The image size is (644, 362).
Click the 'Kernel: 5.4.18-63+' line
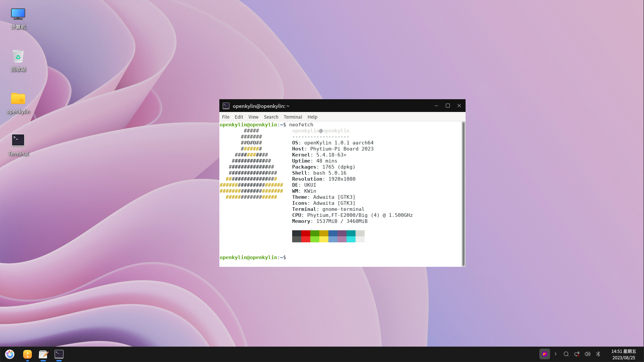point(319,155)
